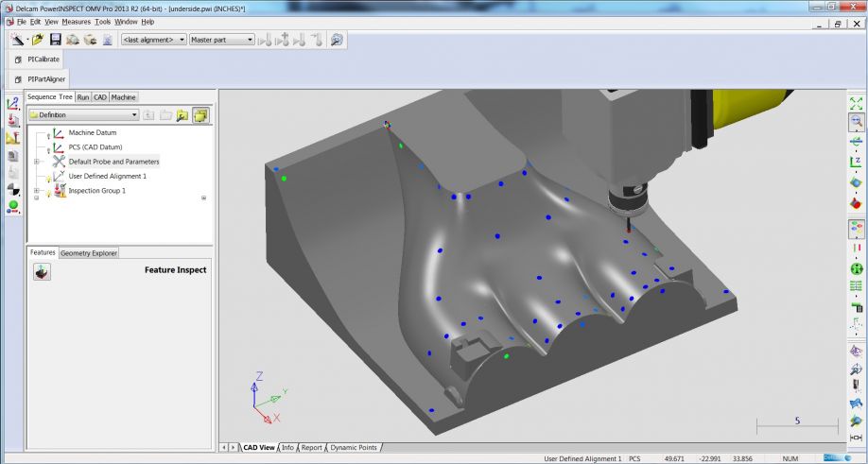
Task: Click the wireframe sphere icon on the right
Action: pyautogui.click(x=856, y=352)
